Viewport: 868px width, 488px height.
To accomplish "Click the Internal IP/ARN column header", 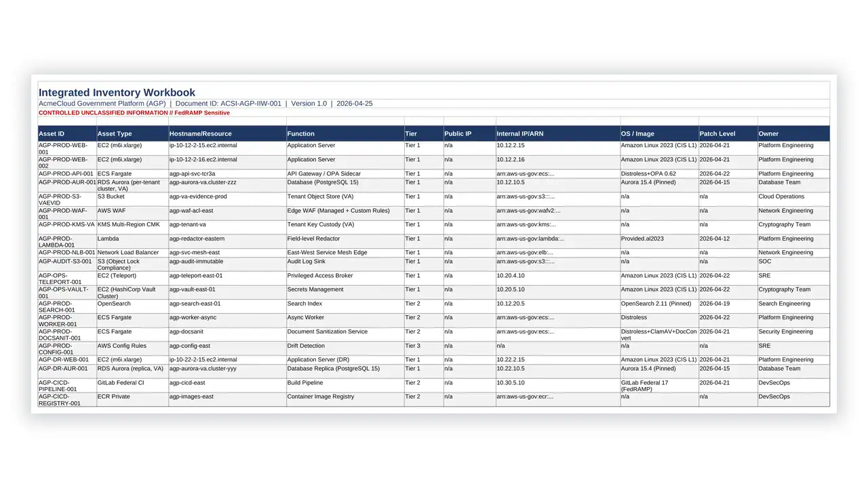I will click(x=558, y=134).
